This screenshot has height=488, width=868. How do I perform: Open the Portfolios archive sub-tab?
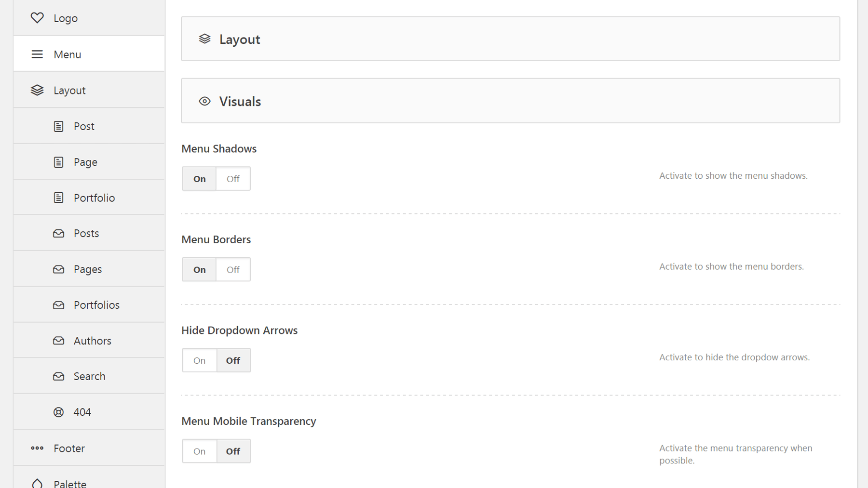pos(89,305)
